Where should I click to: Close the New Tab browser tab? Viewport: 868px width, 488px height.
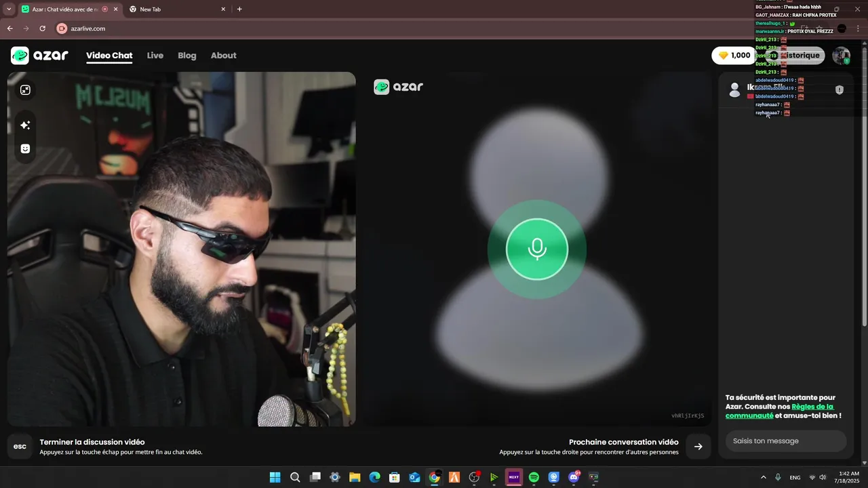pos(223,9)
